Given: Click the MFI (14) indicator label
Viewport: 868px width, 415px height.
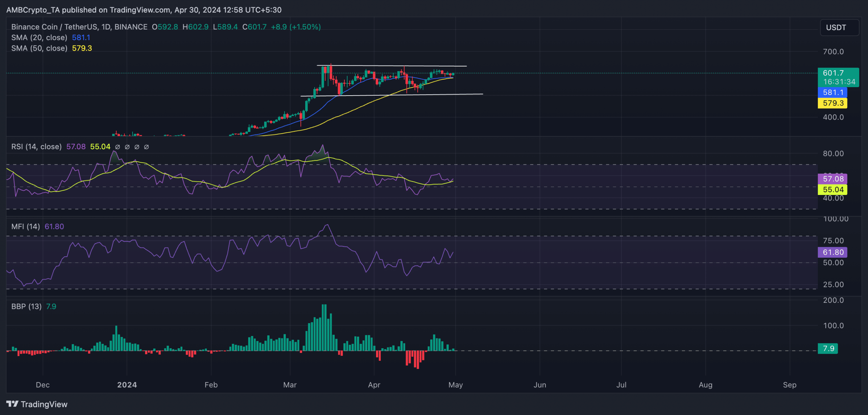Looking at the screenshot, I should coord(25,226).
